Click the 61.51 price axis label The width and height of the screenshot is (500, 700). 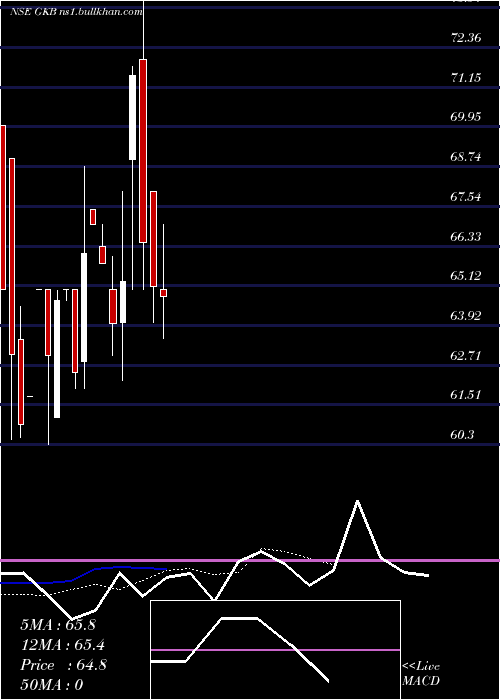pyautogui.click(x=467, y=395)
